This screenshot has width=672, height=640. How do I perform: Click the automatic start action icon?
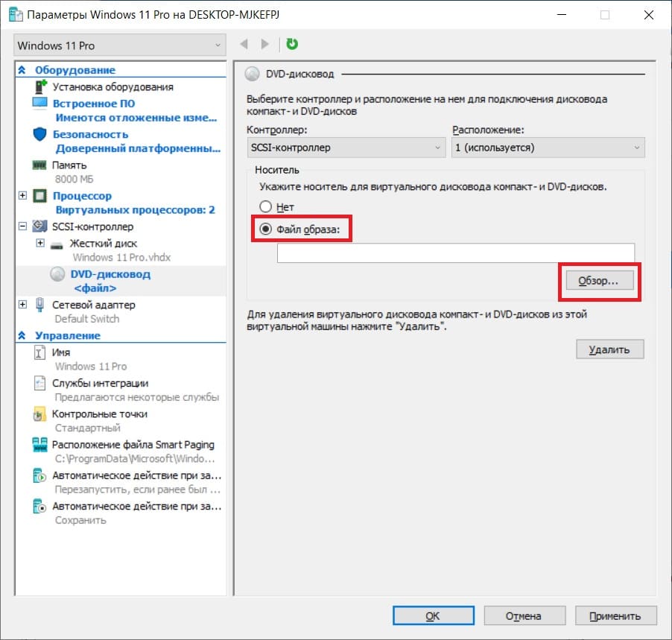[39, 475]
